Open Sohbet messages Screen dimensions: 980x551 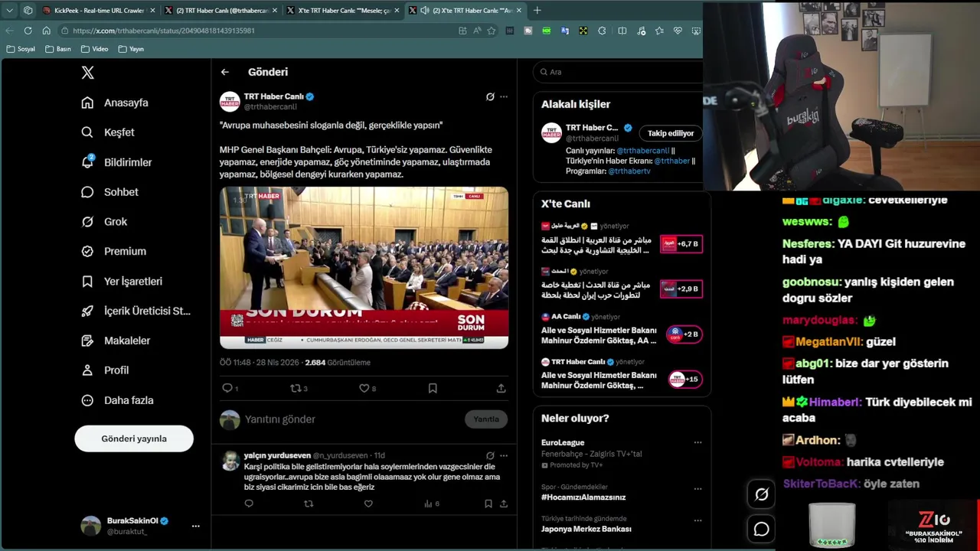[110, 192]
